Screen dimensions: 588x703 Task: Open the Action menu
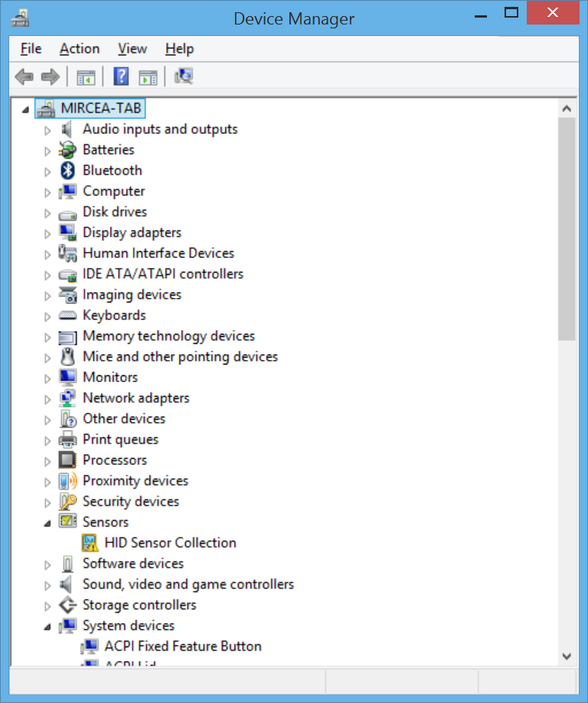80,49
